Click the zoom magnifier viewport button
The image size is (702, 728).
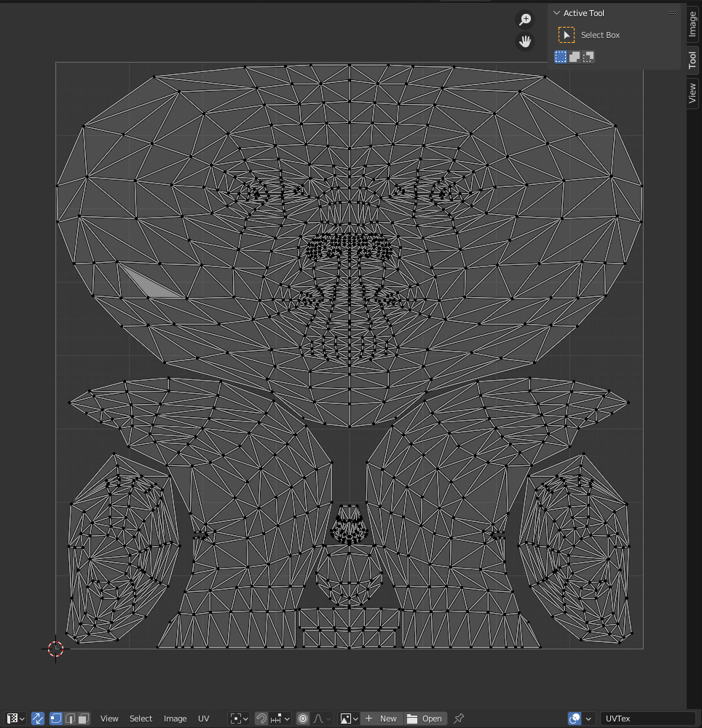coord(525,20)
